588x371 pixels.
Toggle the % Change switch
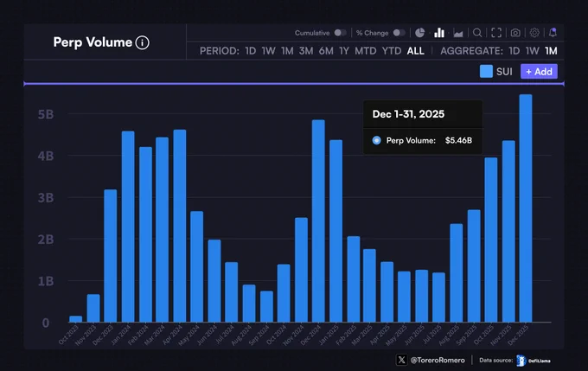399,33
